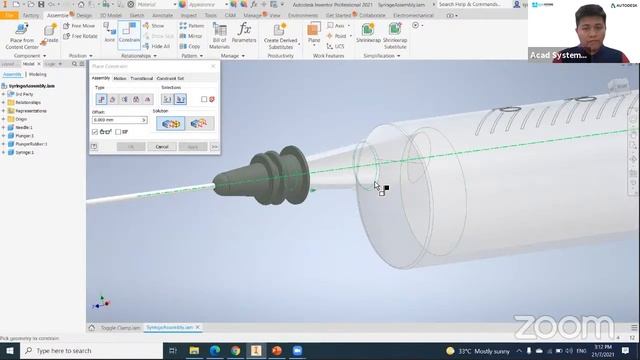Image resolution: width=640 pixels, height=360 pixels.
Task: Click the More (>>) button in dialog
Action: coord(215,147)
